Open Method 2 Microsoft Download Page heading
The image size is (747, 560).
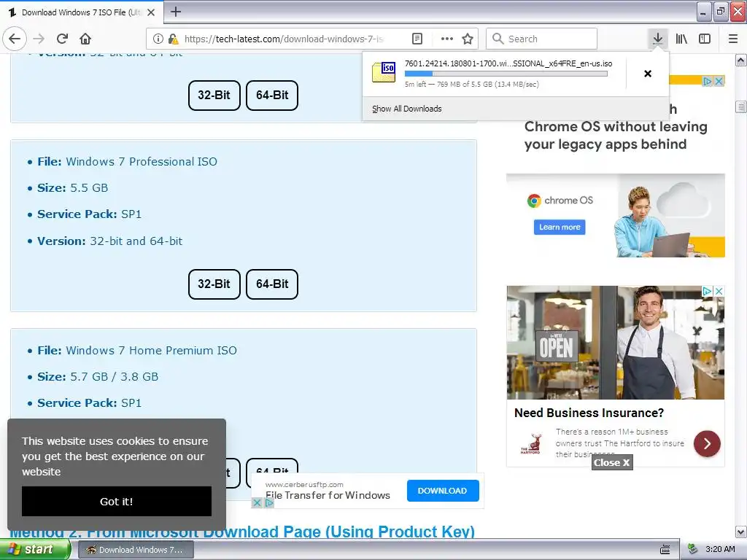[x=242, y=532]
